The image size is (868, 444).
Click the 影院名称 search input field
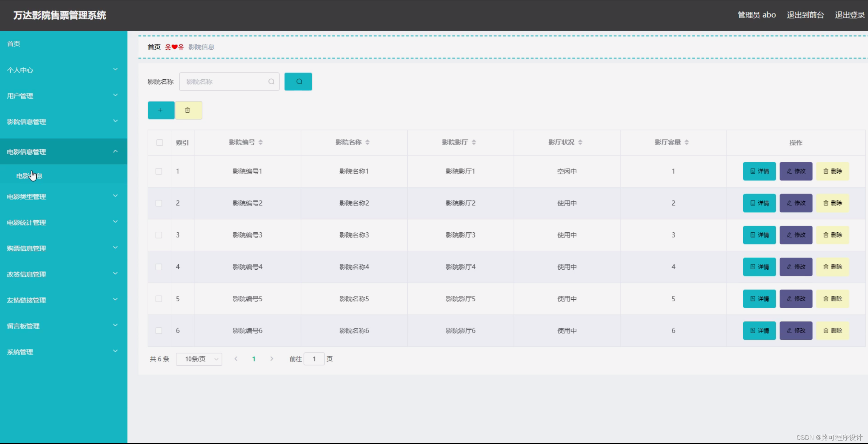click(225, 82)
